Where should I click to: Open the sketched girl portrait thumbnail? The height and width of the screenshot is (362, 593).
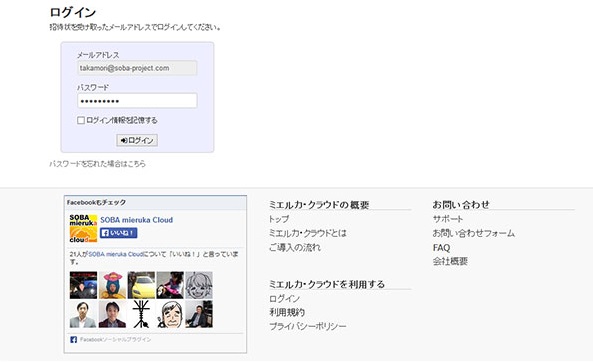pyautogui.click(x=199, y=285)
